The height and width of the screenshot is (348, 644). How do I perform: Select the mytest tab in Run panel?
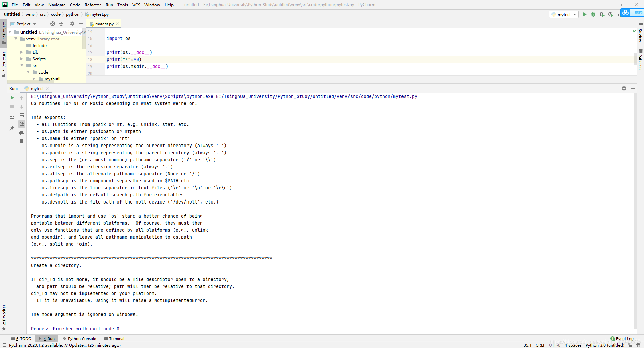pyautogui.click(x=37, y=88)
